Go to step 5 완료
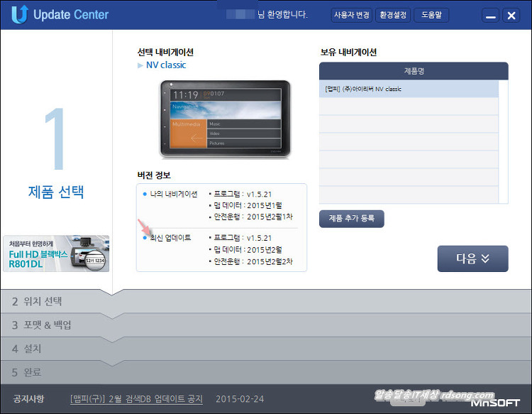This screenshot has width=532, height=414. tap(266, 373)
